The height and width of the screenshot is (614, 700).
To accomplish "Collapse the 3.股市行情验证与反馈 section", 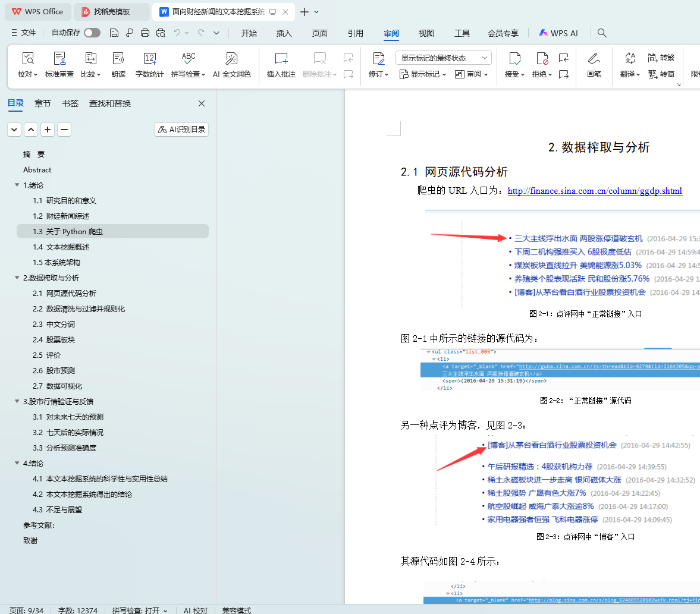I will coord(17,402).
